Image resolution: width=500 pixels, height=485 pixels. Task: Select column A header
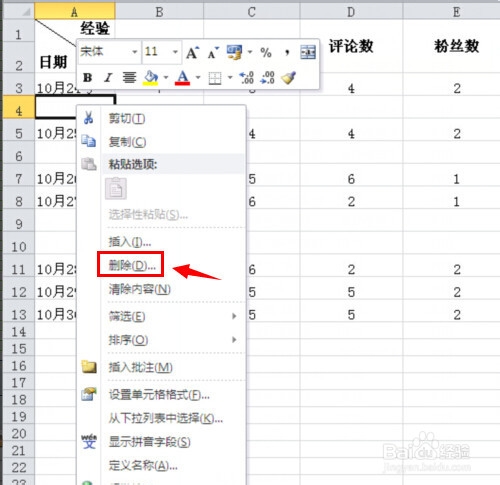pyautogui.click(x=75, y=12)
